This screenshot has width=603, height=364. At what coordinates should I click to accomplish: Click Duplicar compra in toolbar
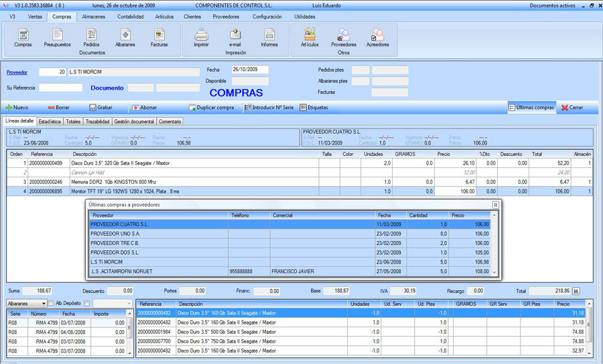click(212, 108)
